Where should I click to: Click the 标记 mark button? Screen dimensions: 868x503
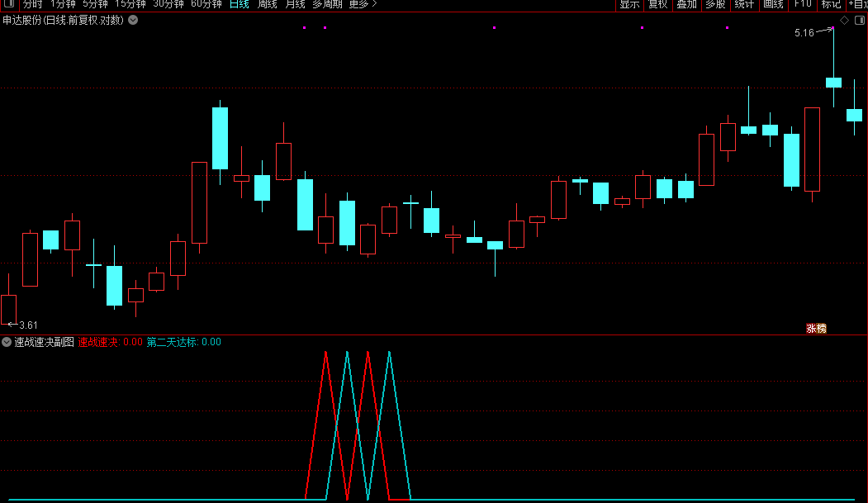[831, 4]
